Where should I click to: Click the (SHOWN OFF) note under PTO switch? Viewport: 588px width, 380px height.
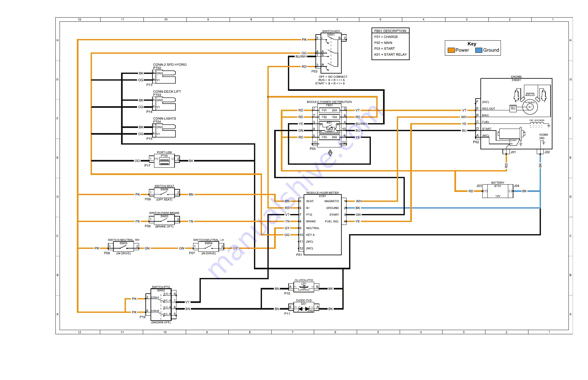161,322
